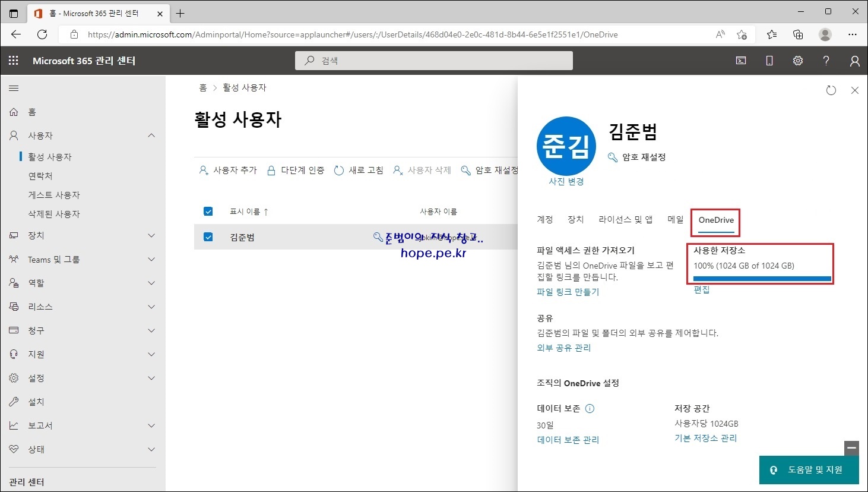The height and width of the screenshot is (492, 868).
Task: Collapse the 사용자 navigation section
Action: pyautogui.click(x=151, y=135)
